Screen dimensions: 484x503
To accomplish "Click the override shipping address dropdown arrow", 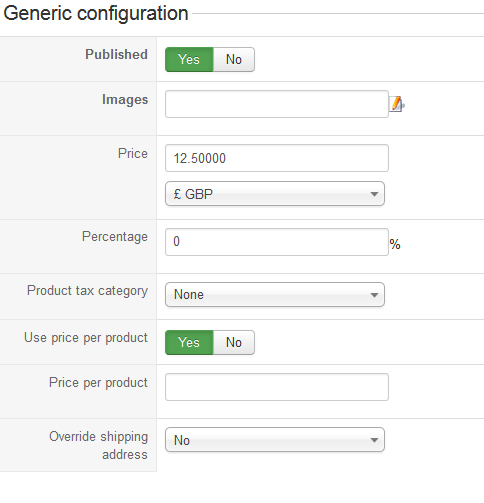I will click(x=374, y=440).
